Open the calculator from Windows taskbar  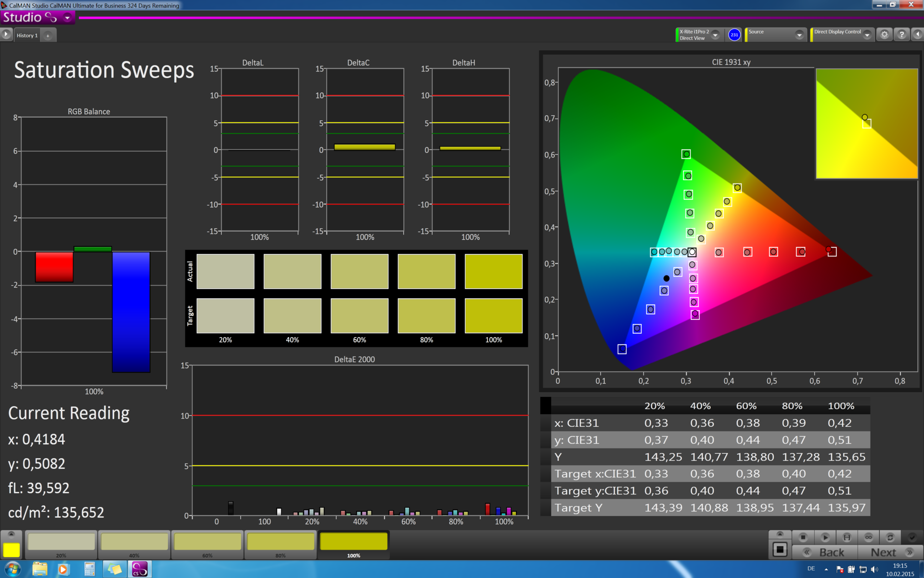(x=90, y=569)
